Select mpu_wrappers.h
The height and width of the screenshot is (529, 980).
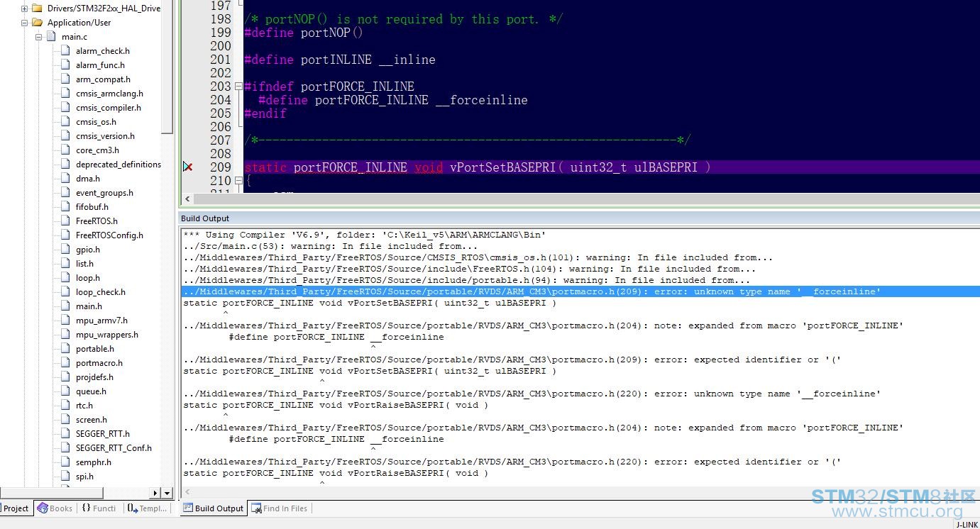pyautogui.click(x=107, y=335)
